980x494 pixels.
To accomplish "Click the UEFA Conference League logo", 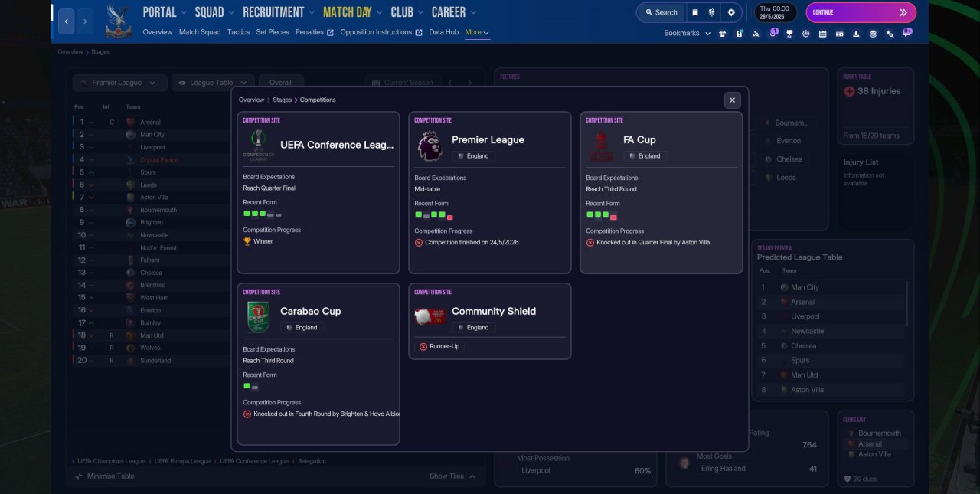I will (258, 146).
